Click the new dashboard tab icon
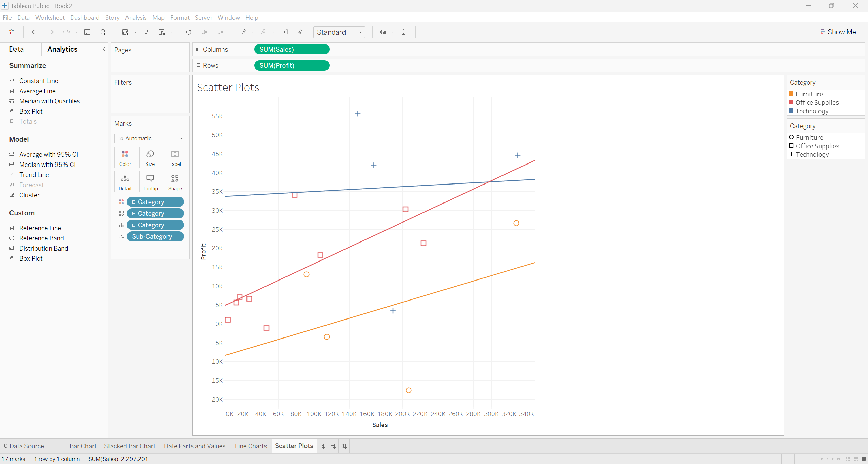This screenshot has width=868, height=464. tap(333, 446)
